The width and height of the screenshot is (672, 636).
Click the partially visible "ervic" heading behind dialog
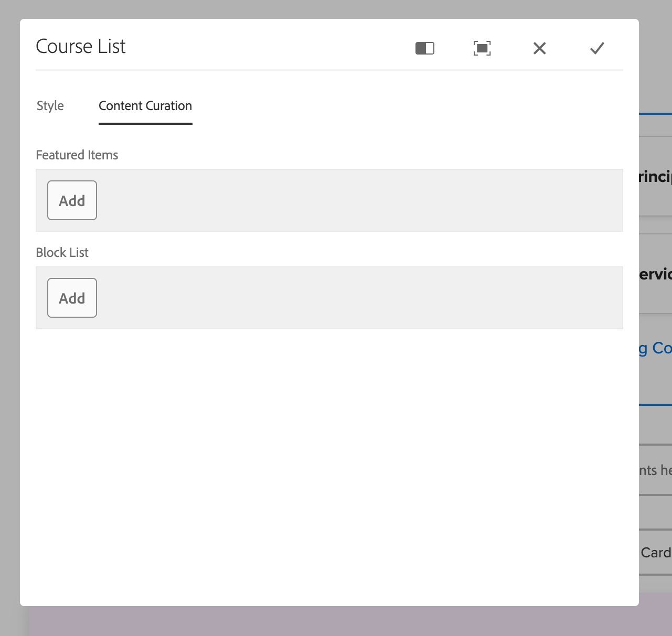pyautogui.click(x=655, y=274)
